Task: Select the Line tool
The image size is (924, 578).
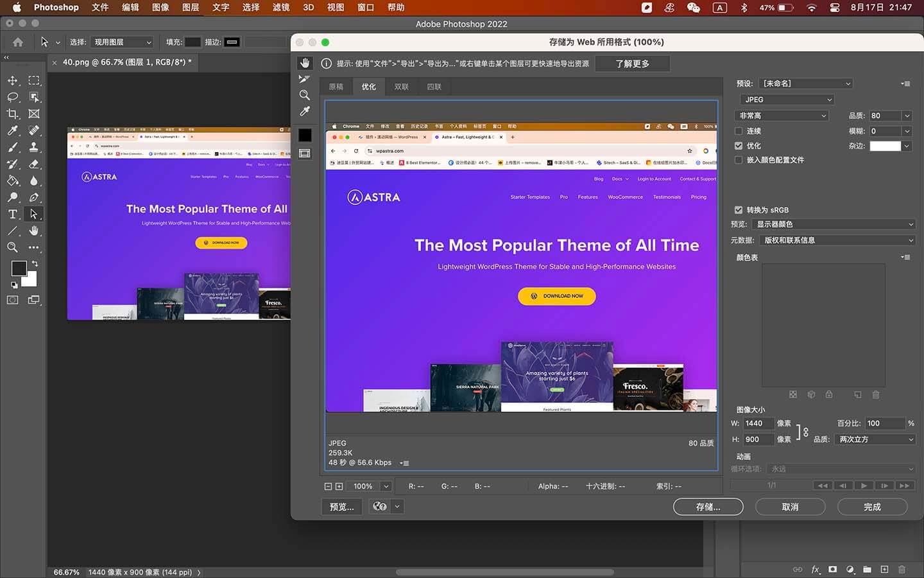Action: pyautogui.click(x=12, y=231)
